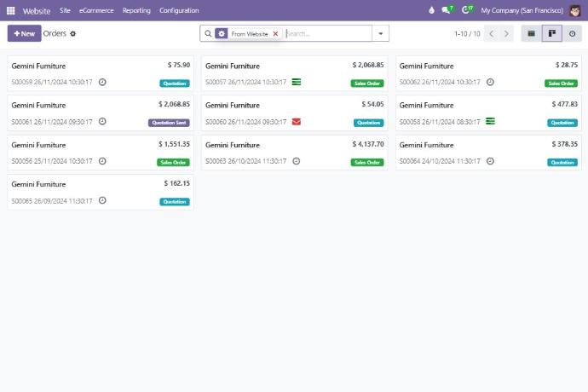Switch to activity view
588x392 pixels.
point(572,34)
